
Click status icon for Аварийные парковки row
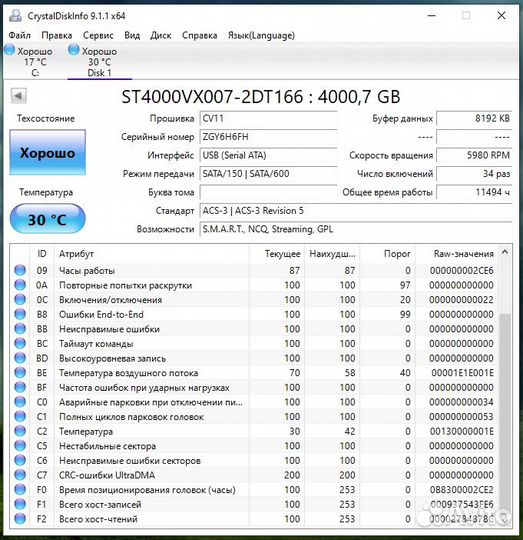pyautogui.click(x=20, y=402)
